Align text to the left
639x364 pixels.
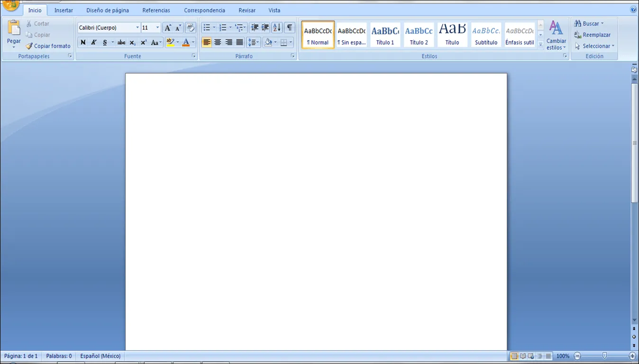(207, 43)
